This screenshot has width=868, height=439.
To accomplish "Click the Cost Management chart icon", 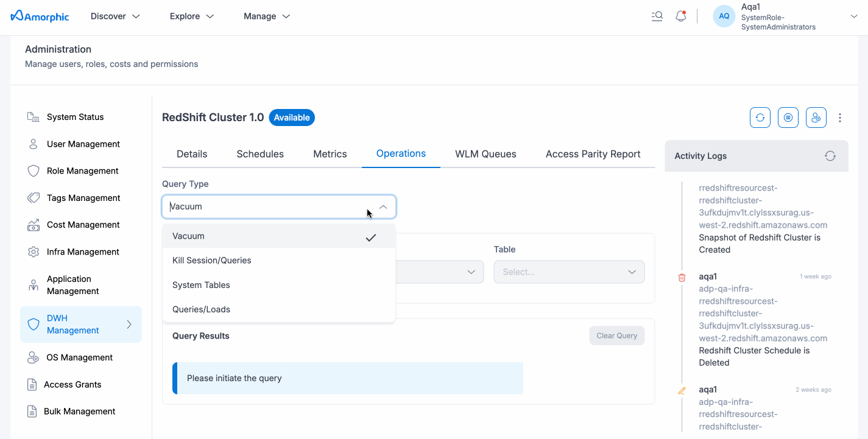I will coord(34,225).
